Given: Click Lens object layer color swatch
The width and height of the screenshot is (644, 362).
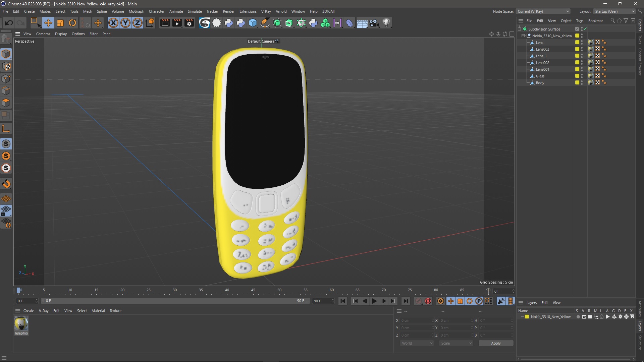Looking at the screenshot, I should click(x=577, y=42).
